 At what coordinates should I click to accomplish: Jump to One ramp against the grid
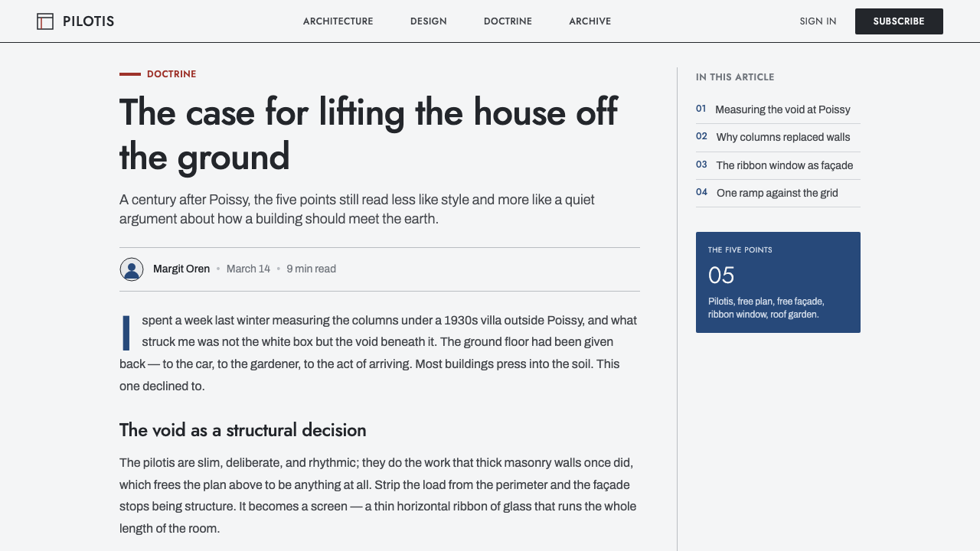[x=778, y=193]
